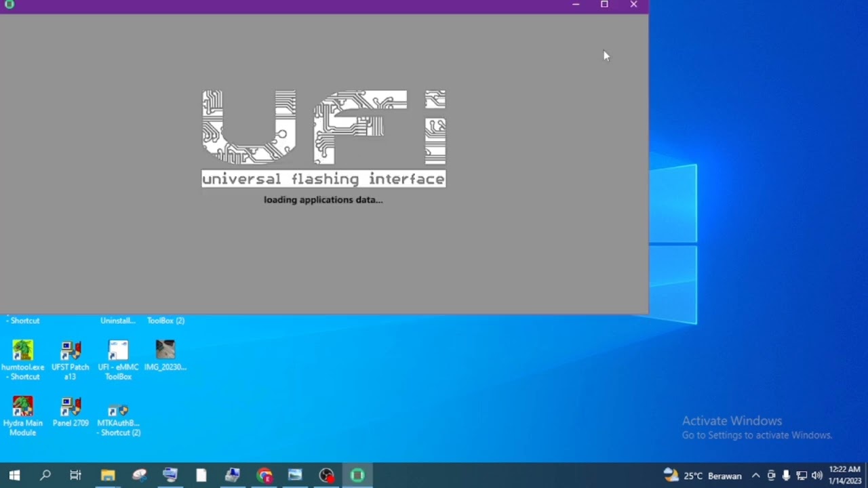Open the Hydra Main Module desktop icon
The width and height of the screenshot is (868, 488).
coord(23,416)
